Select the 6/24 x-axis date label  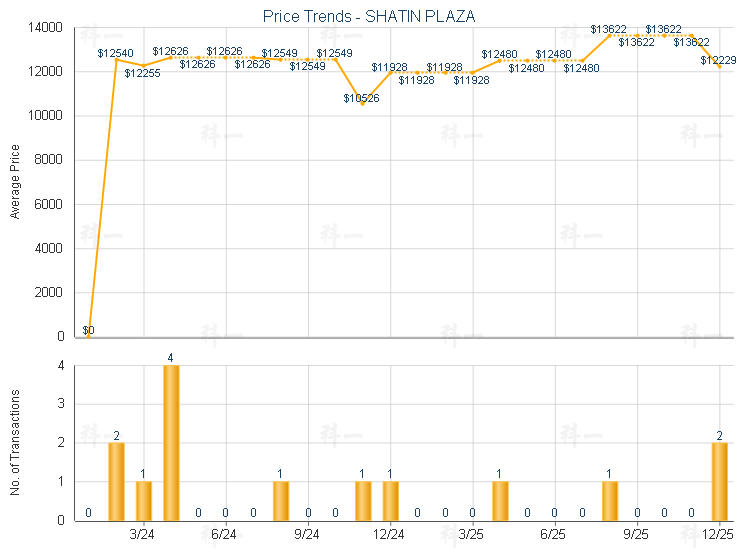click(224, 535)
